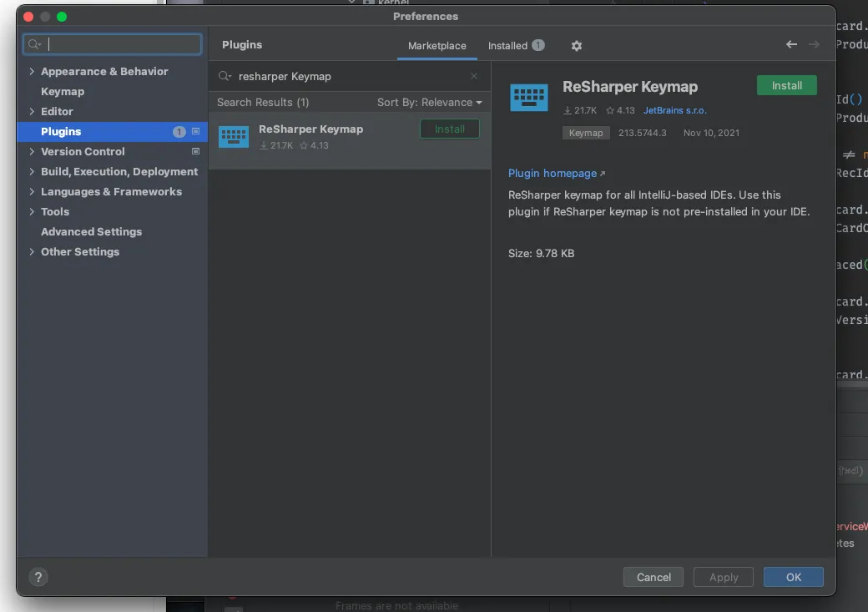The height and width of the screenshot is (612, 868).
Task: Click the version text 213.5744.3
Action: pyautogui.click(x=642, y=133)
